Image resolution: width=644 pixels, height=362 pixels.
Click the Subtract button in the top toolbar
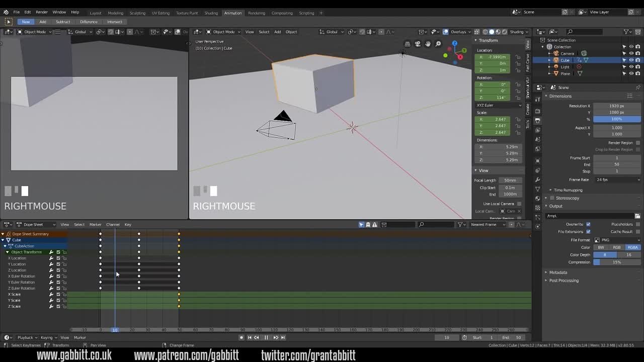62,22
